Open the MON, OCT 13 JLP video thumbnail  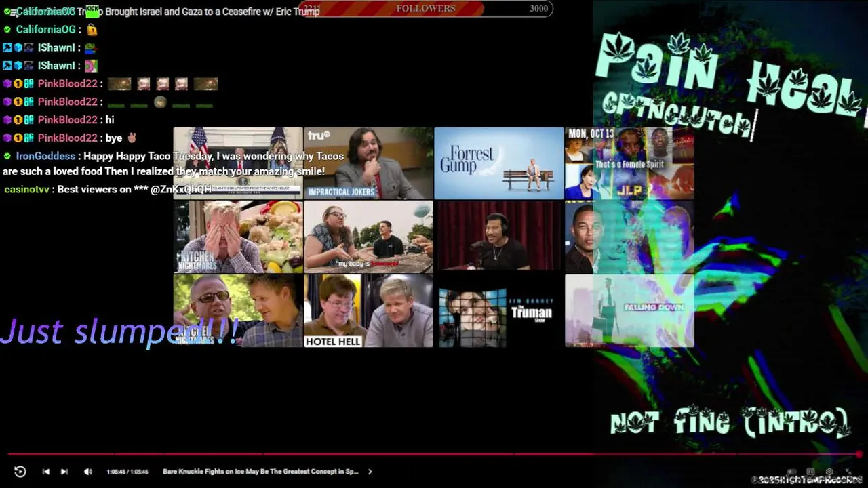(x=629, y=163)
